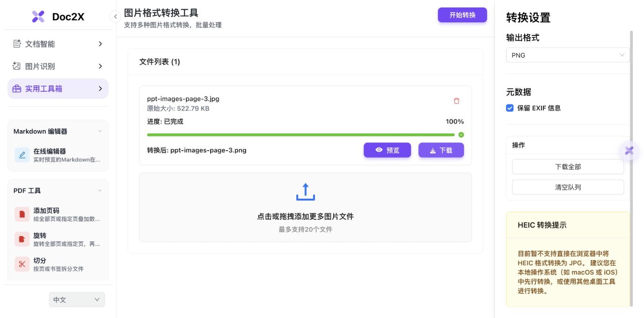644x318 pixels.
Task: Open the 输出格式 PNG dropdown
Action: 568,55
